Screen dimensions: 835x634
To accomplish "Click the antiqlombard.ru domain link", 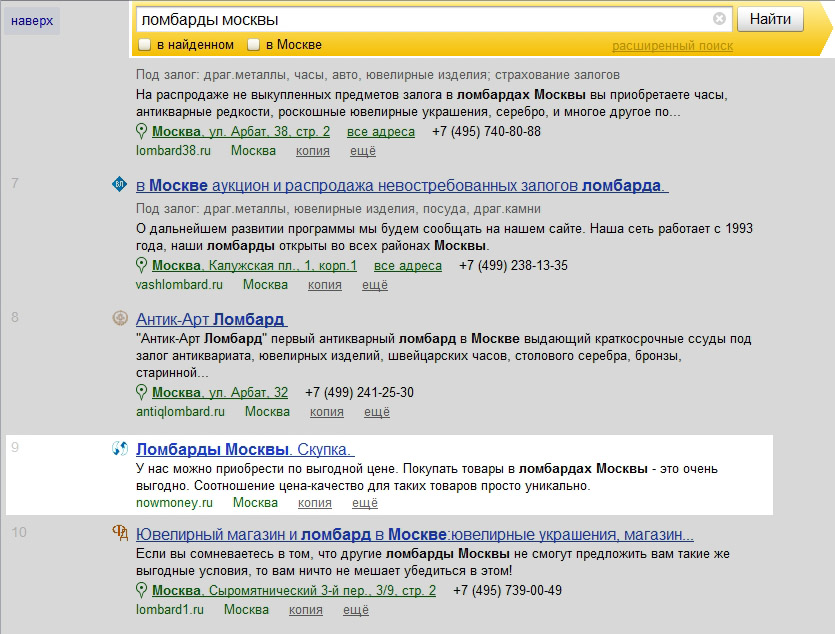I will [180, 412].
